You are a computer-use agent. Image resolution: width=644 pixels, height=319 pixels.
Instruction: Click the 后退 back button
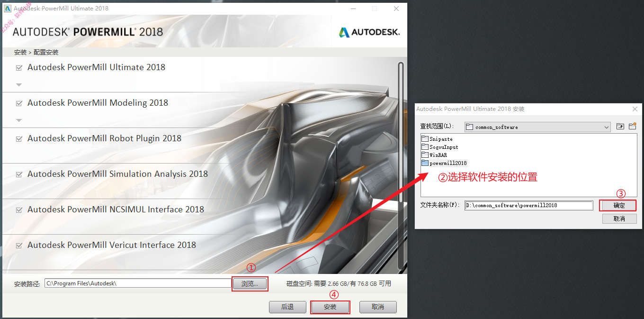[287, 307]
